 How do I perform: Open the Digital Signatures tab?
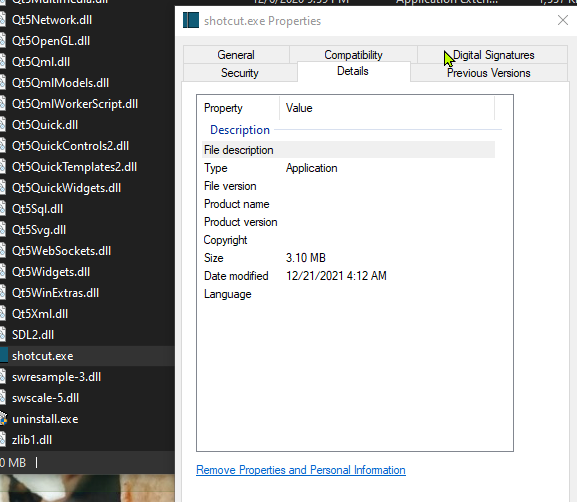click(x=493, y=55)
